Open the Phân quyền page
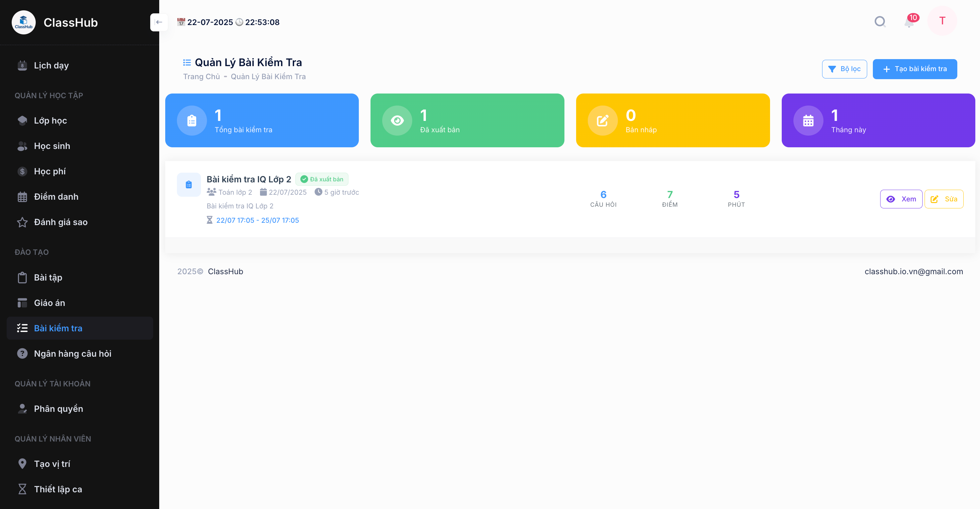Viewport: 980px width, 509px height. pyautogui.click(x=80, y=408)
